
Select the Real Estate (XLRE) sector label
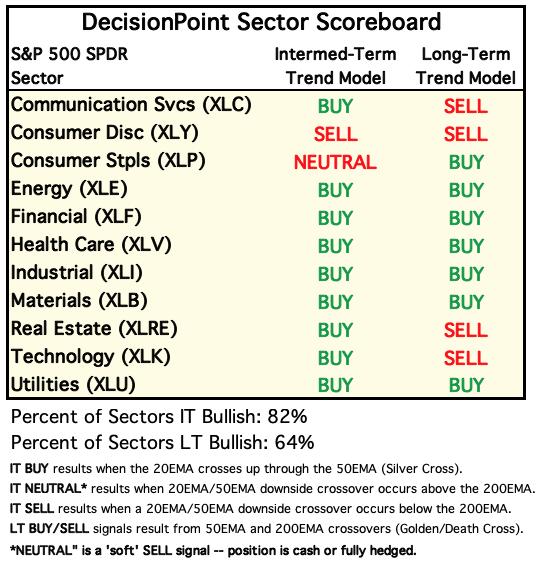pyautogui.click(x=94, y=329)
